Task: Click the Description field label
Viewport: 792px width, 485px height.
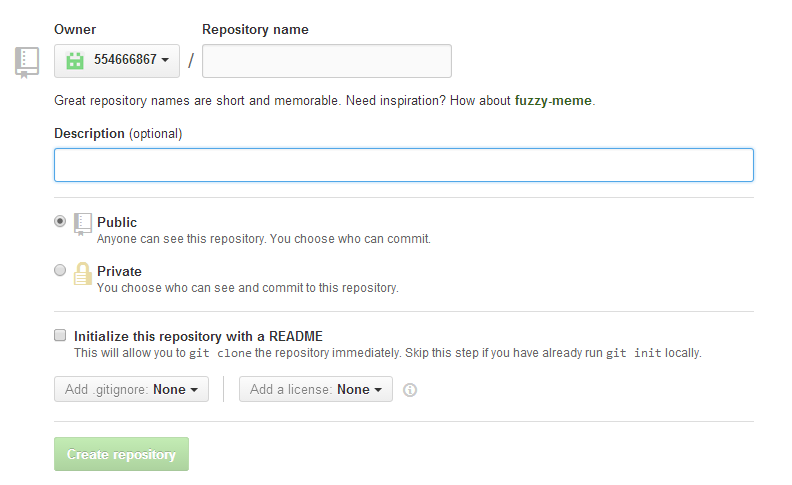Action: pyautogui.click(x=89, y=133)
